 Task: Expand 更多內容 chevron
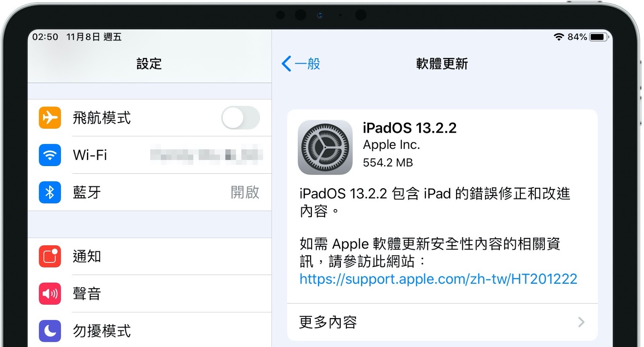point(581,322)
